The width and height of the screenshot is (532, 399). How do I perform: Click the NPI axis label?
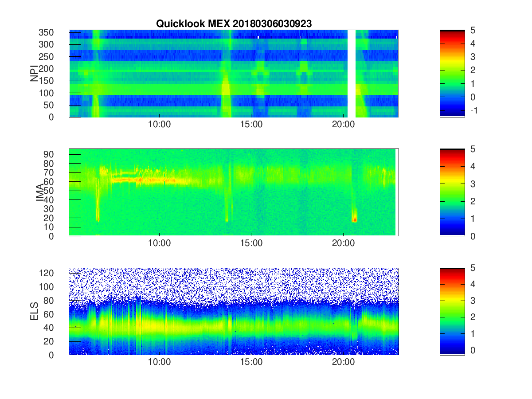[x=34, y=74]
